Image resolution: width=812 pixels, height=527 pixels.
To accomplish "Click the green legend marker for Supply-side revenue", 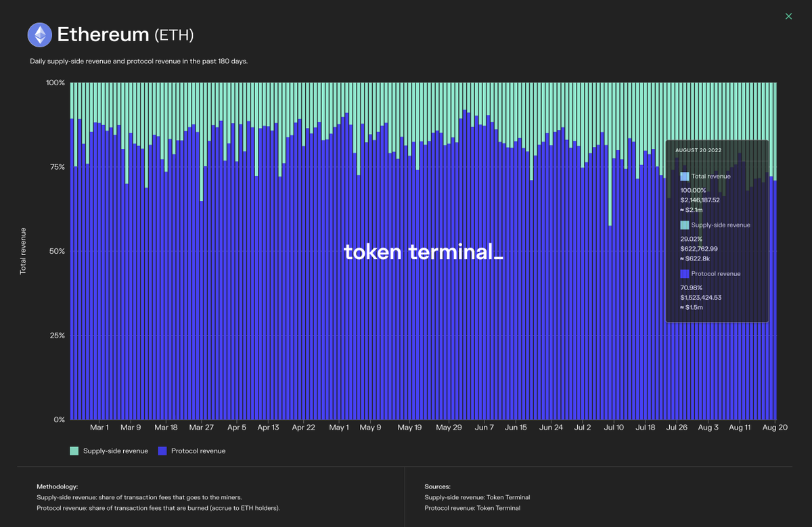I will pyautogui.click(x=73, y=451).
